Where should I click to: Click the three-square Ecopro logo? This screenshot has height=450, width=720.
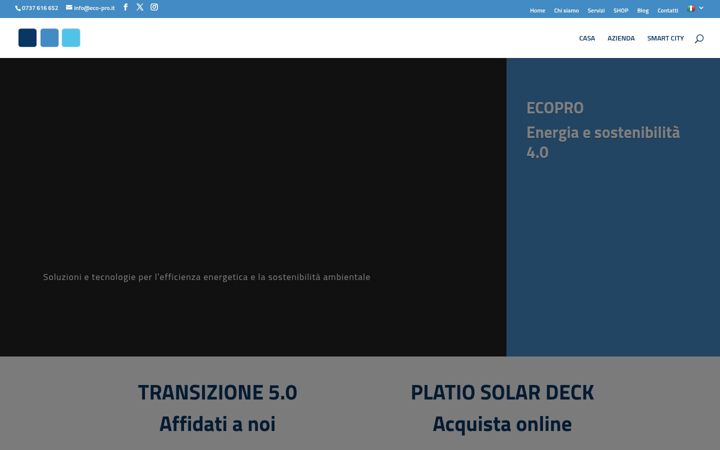point(49,38)
